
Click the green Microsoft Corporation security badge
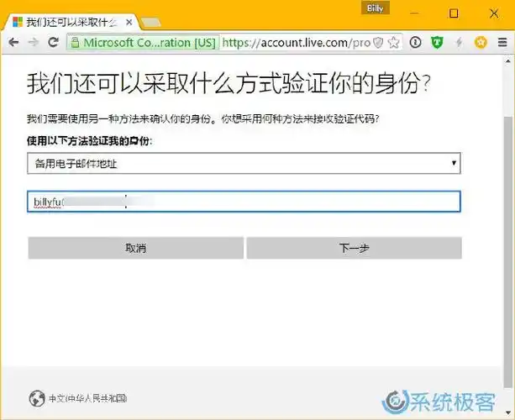[143, 42]
